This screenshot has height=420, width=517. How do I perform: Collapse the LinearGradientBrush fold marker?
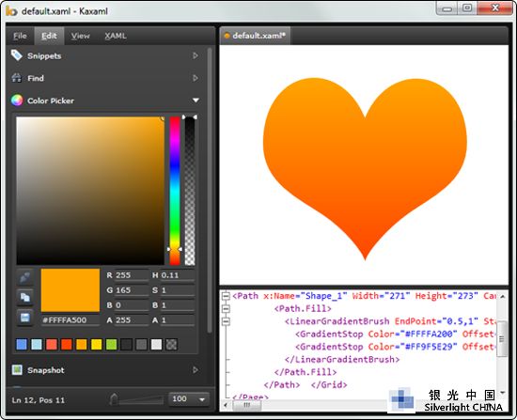(226, 321)
